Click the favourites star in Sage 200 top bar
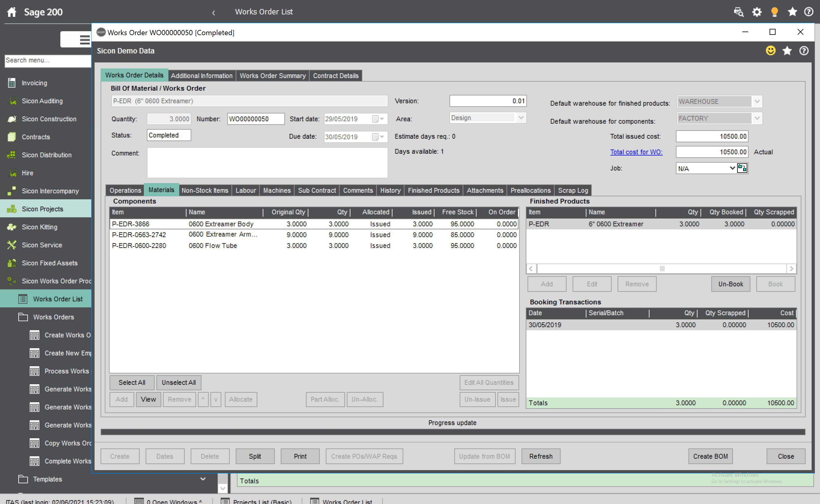The width and height of the screenshot is (820, 504). tap(792, 12)
